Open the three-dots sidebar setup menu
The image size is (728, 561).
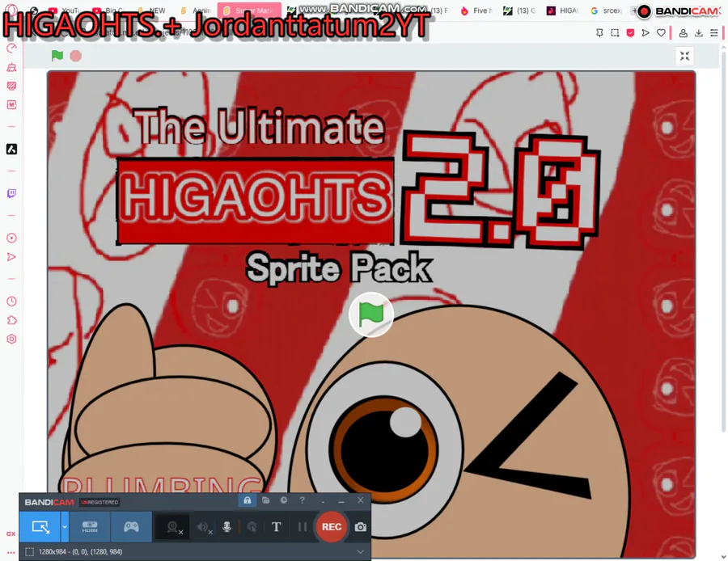(x=11, y=553)
